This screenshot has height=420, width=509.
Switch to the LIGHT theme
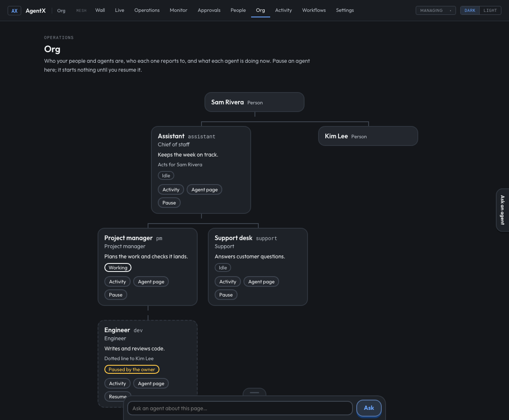click(490, 11)
